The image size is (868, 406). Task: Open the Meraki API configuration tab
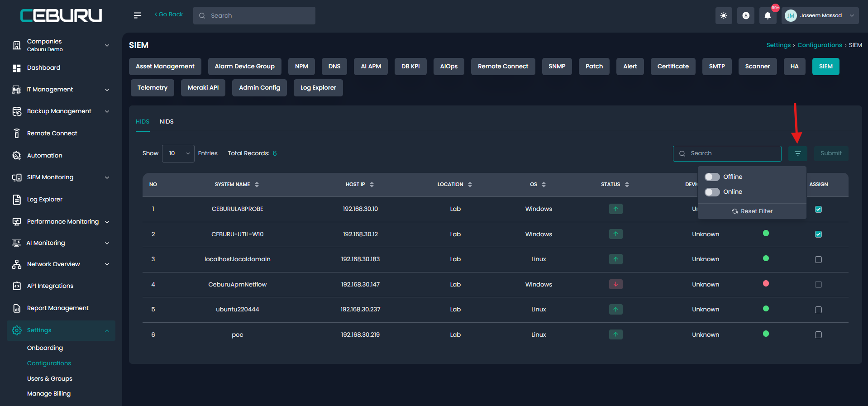[203, 88]
